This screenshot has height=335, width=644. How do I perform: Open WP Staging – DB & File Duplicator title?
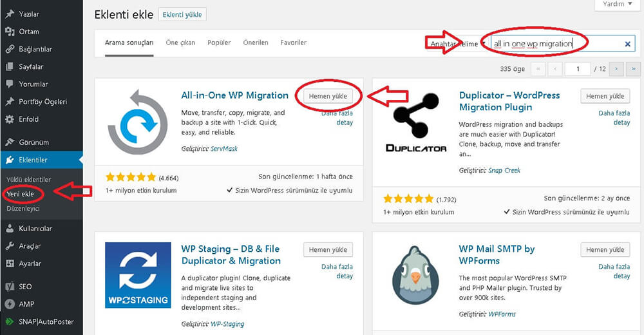(x=231, y=255)
